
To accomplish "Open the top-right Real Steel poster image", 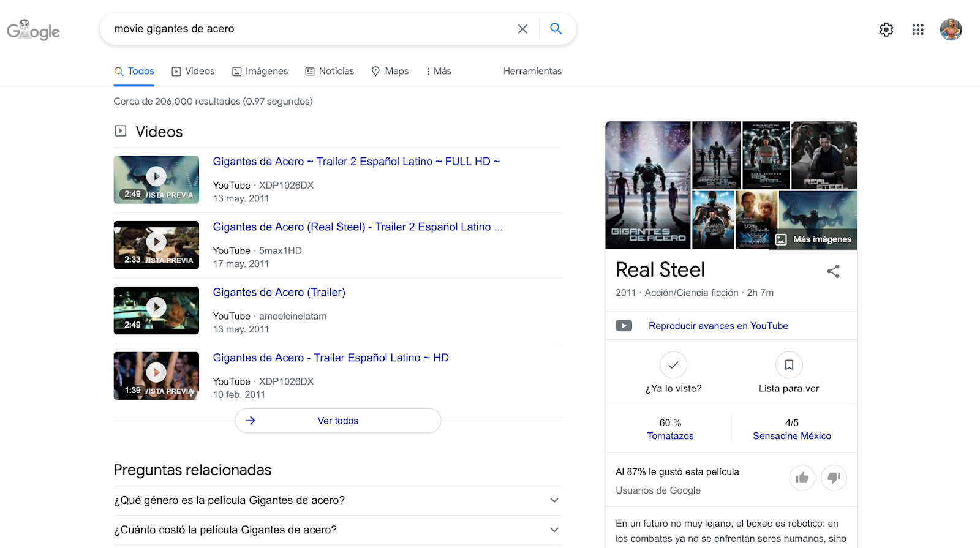I will coord(824,155).
